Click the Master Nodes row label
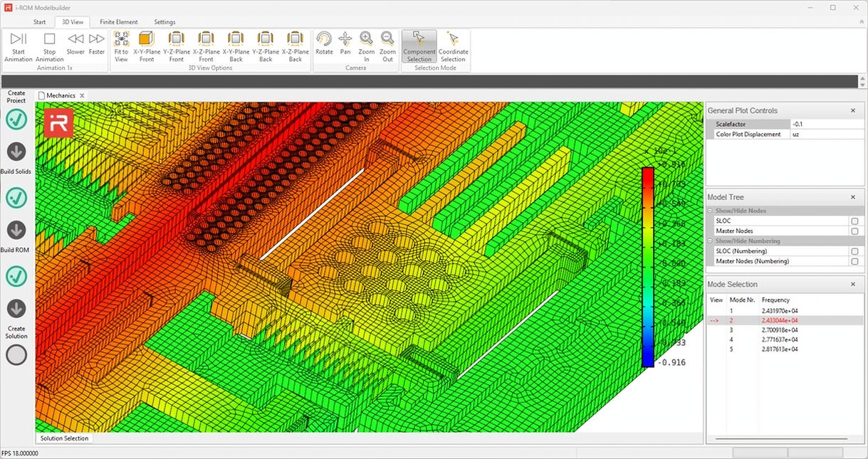The height and width of the screenshot is (459, 868). (734, 231)
